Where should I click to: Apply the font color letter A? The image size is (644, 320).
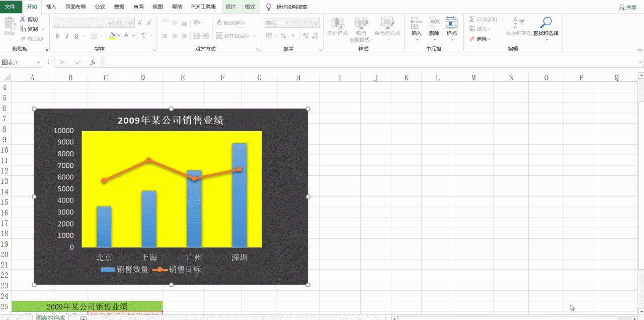coord(126,36)
